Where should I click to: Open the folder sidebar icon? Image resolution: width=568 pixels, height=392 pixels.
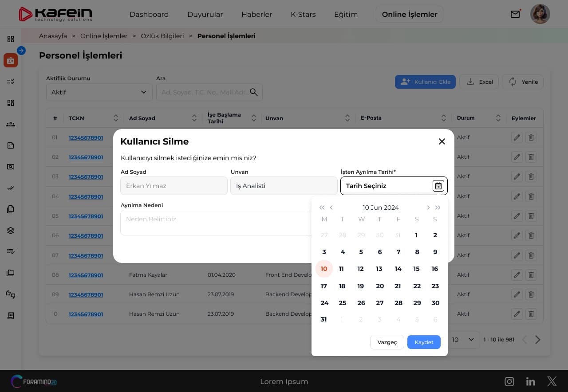(11, 273)
